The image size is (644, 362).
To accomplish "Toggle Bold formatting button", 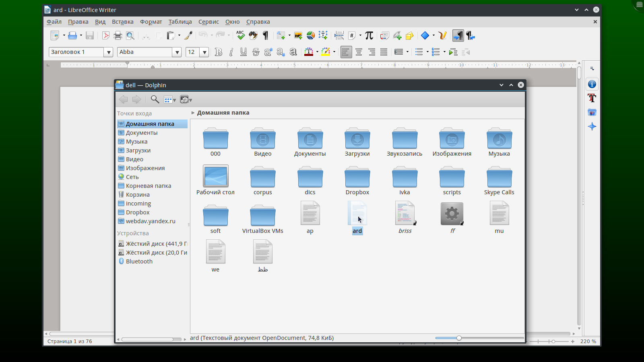I will pos(219,52).
